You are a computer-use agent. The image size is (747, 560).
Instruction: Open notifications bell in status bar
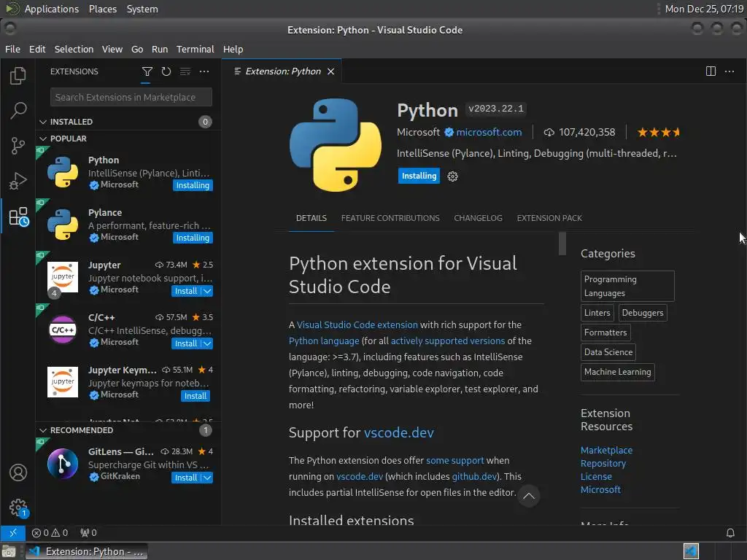click(729, 532)
